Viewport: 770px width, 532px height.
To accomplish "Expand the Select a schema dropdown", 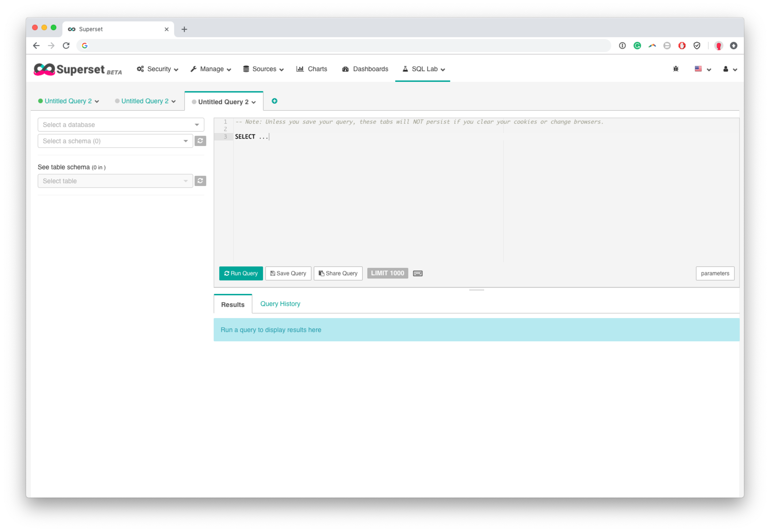I will tap(115, 141).
